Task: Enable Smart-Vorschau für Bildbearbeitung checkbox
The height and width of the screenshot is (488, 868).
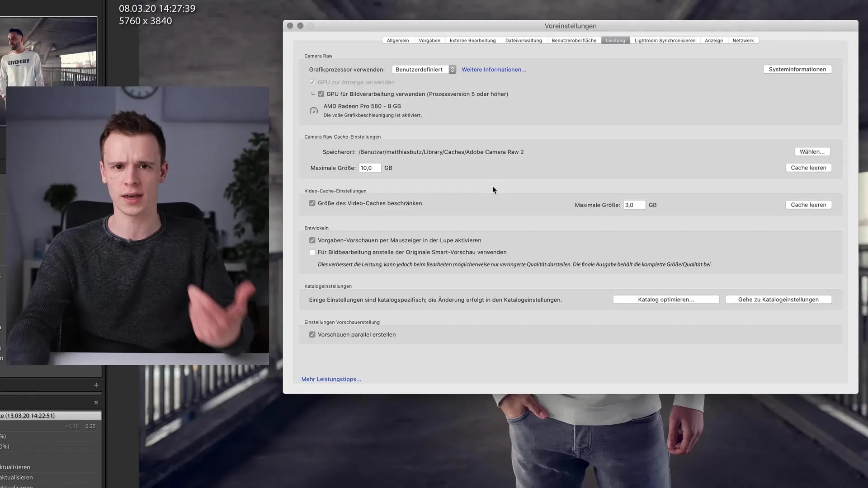Action: [x=312, y=252]
